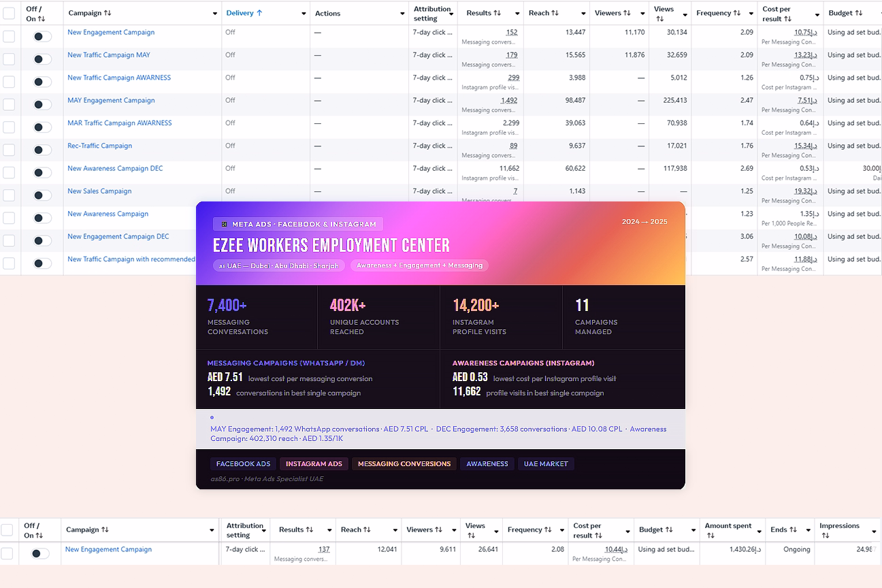Sort top table by Viewers arrows

tap(627, 13)
